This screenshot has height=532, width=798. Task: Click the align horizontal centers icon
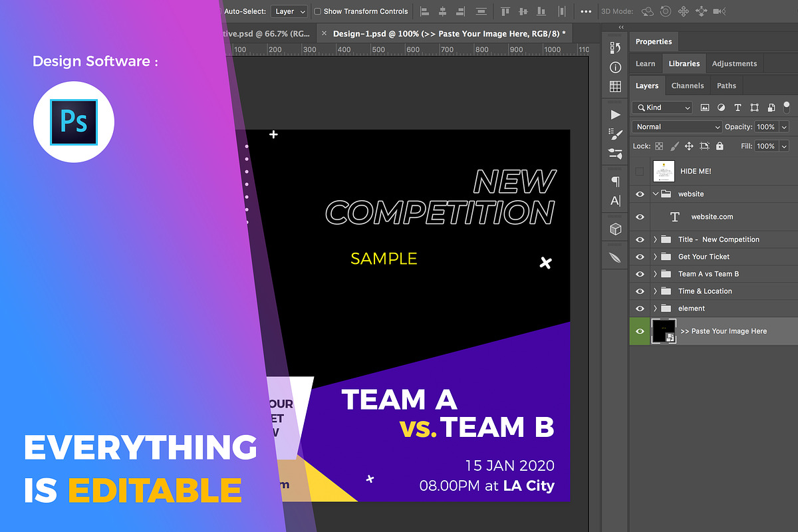(443, 11)
